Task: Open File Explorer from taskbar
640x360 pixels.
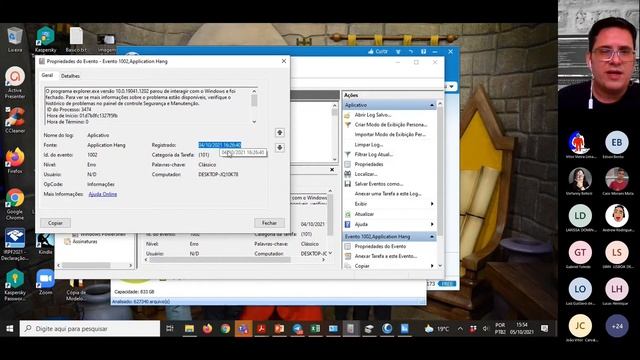Action: (189, 329)
